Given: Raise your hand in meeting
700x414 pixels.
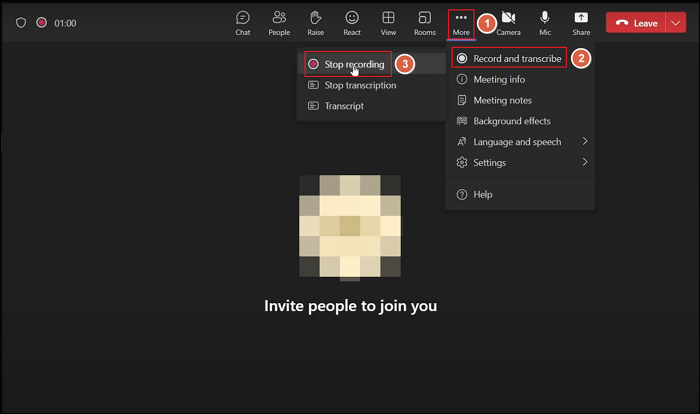Looking at the screenshot, I should pos(315,22).
